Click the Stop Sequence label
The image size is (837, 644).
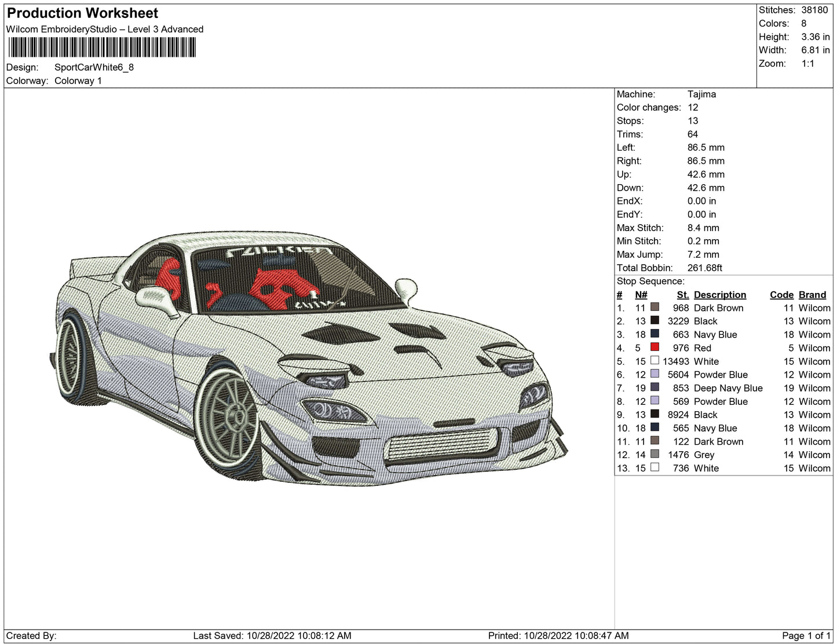click(650, 281)
